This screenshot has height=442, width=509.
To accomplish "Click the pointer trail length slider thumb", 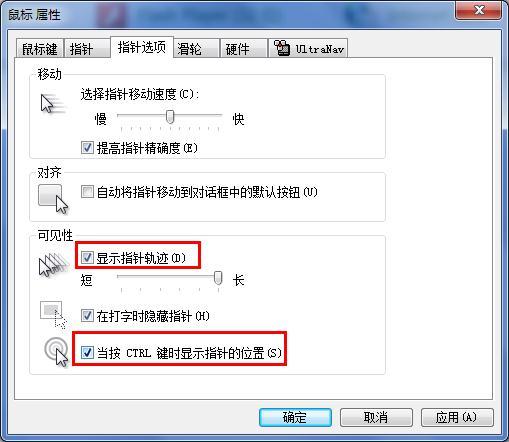I will [218, 278].
